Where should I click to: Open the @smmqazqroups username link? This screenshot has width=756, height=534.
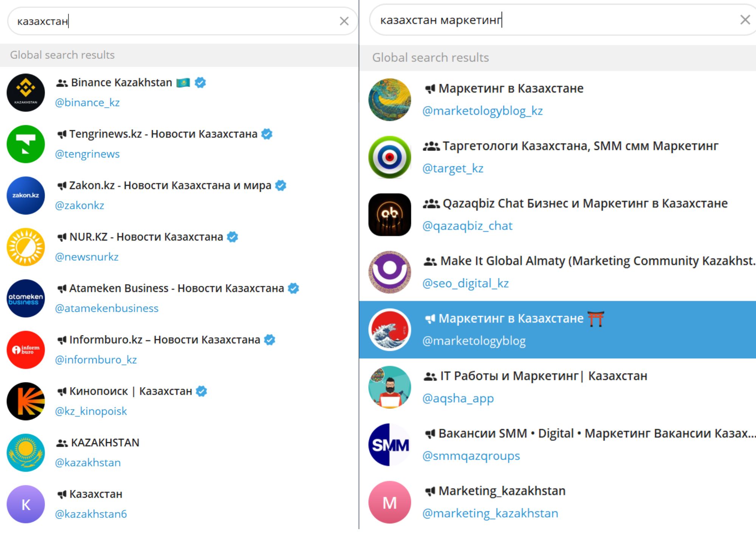click(x=471, y=456)
